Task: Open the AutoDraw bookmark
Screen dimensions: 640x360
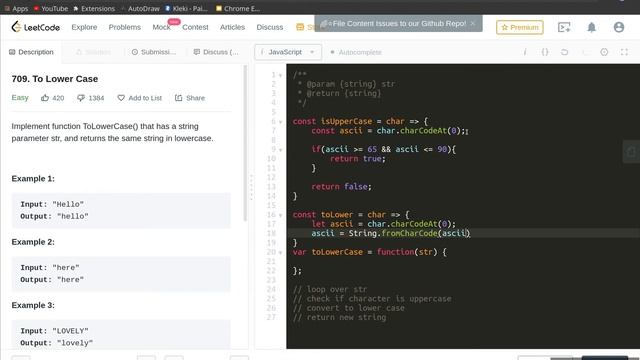Action: (140, 8)
